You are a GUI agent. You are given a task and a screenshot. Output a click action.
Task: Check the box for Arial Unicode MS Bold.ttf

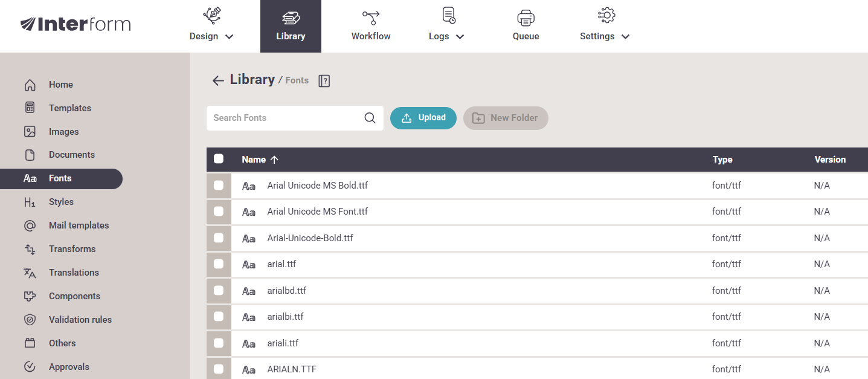click(x=219, y=186)
